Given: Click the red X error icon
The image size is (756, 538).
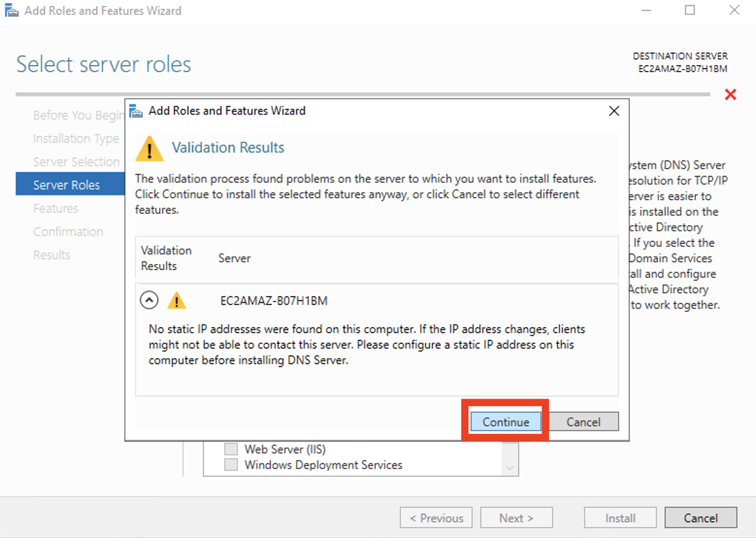Looking at the screenshot, I should tap(730, 94).
